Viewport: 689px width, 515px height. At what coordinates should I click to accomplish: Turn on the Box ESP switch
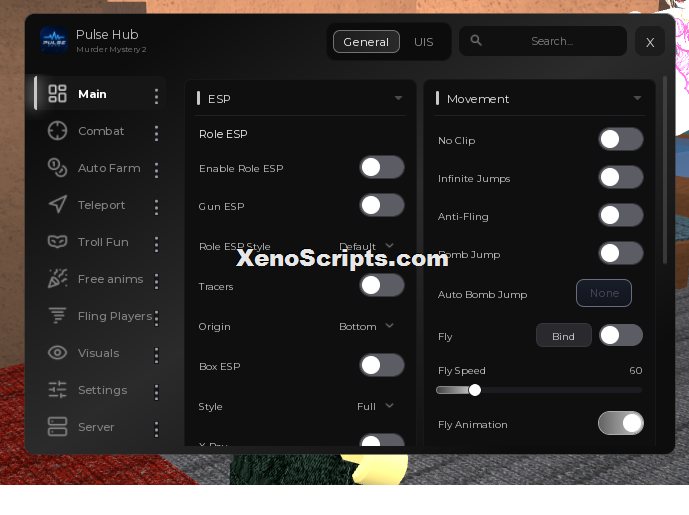382,366
